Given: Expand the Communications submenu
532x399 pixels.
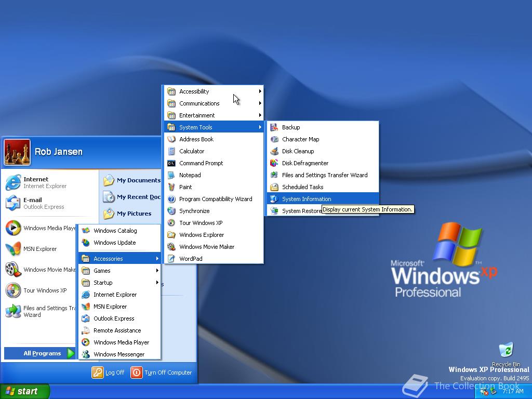Looking at the screenshot, I should pyautogui.click(x=214, y=103).
